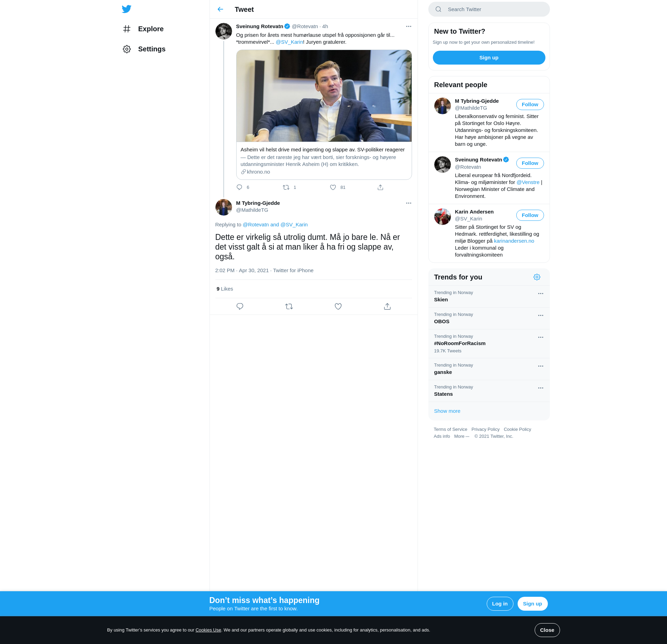Go back using the arrow icon
The image size is (667, 644).
point(220,9)
